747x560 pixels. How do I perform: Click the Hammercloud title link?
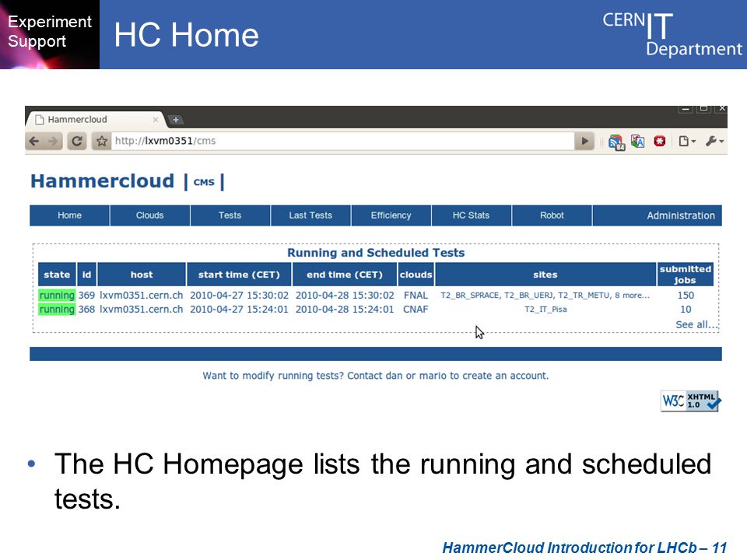pyautogui.click(x=103, y=181)
